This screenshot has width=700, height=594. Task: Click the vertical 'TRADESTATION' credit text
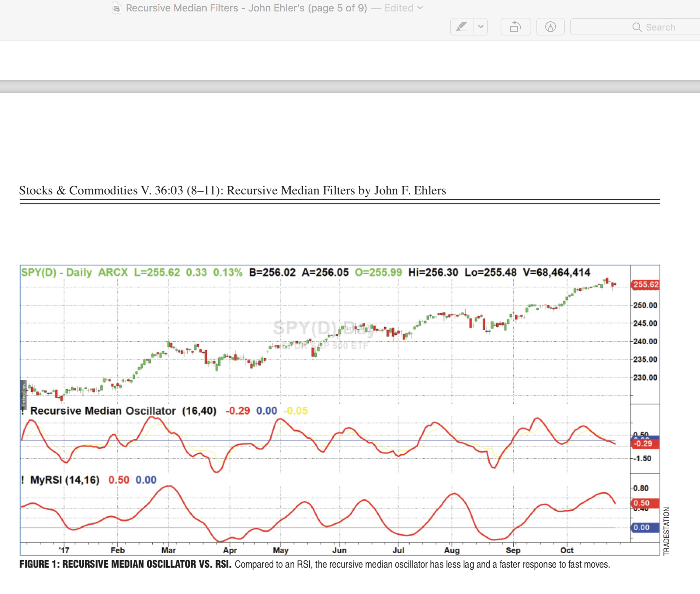(x=666, y=531)
